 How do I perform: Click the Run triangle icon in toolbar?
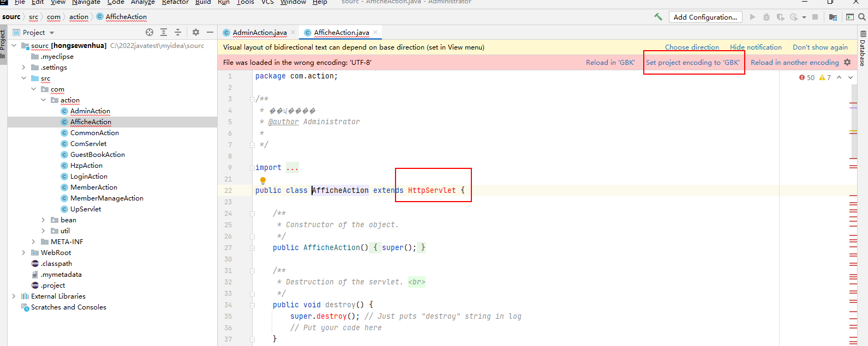click(753, 17)
